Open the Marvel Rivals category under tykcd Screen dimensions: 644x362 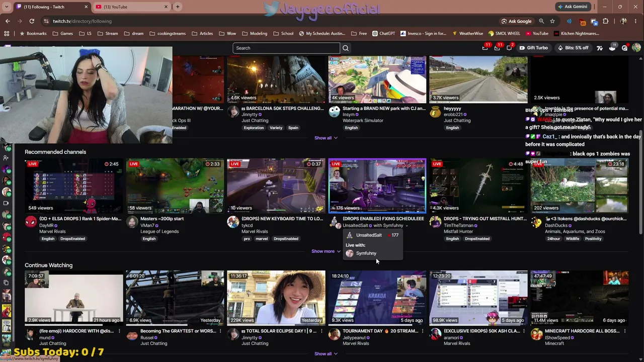[x=255, y=232]
